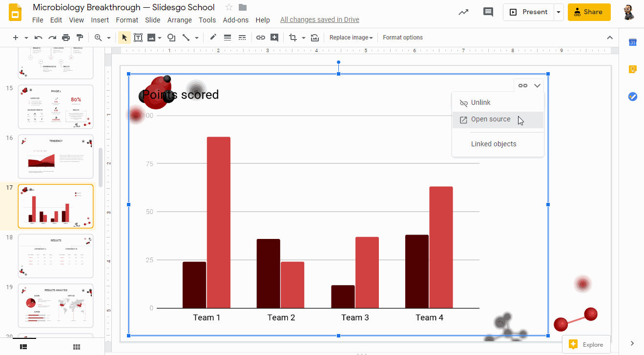Click the Zoom magnifier tool

[98, 38]
